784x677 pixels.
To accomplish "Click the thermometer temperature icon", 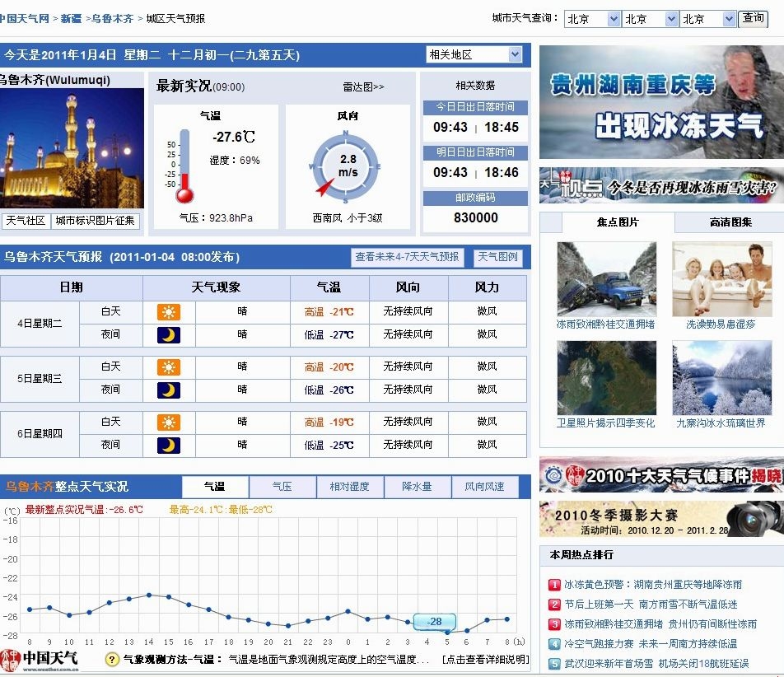I will click(184, 166).
